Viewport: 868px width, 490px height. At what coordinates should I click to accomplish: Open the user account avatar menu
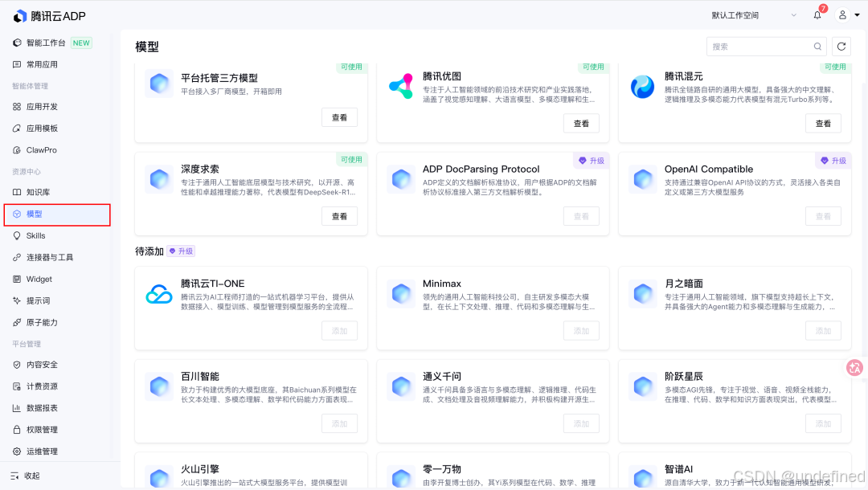click(842, 15)
